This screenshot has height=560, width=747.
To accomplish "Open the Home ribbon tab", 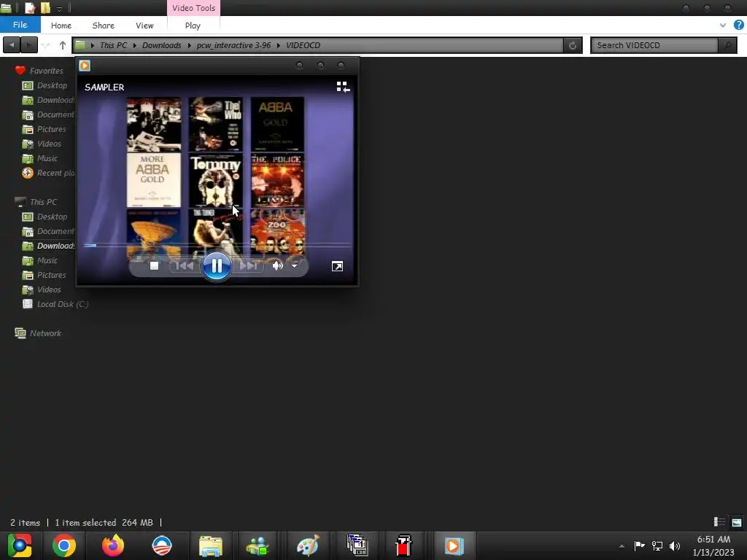I will pos(61,26).
